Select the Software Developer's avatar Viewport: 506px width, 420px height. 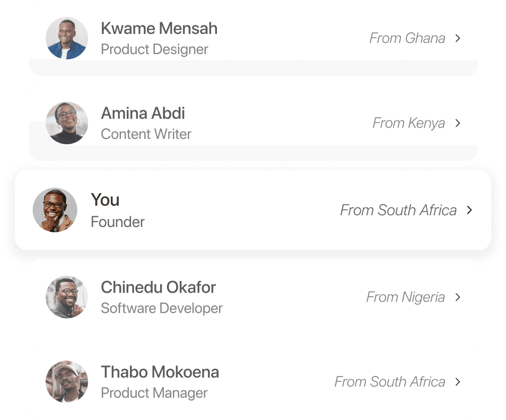(x=66, y=297)
